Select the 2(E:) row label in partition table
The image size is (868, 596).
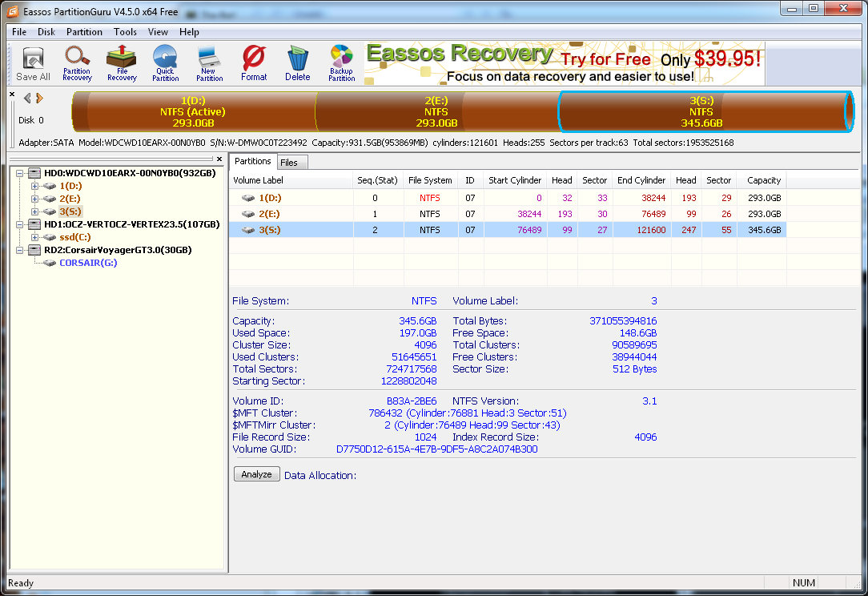(x=270, y=214)
